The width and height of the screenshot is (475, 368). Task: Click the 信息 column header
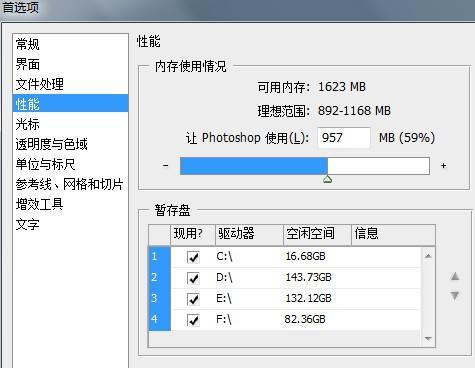coord(393,235)
